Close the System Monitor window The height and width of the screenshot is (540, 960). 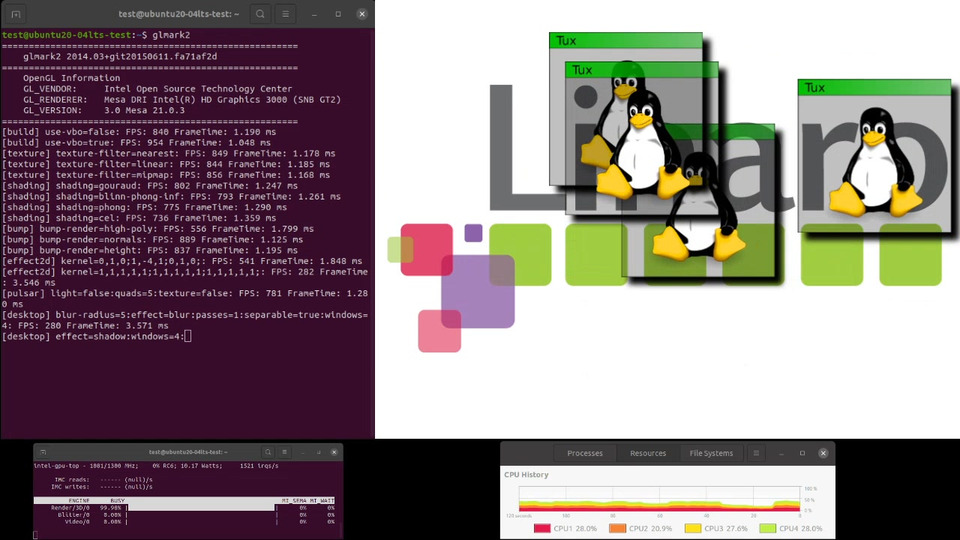(823, 453)
